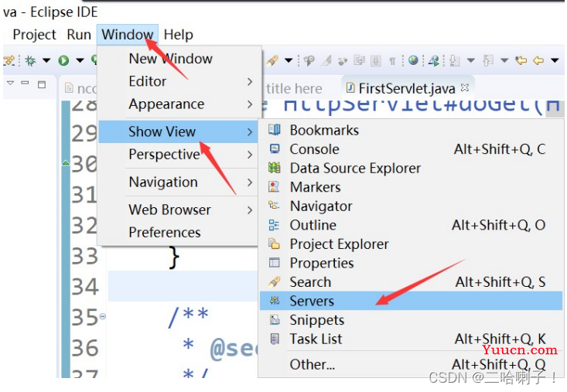The width and height of the screenshot is (567, 392).
Task: Maximize the left side view panel
Action: tap(42, 84)
